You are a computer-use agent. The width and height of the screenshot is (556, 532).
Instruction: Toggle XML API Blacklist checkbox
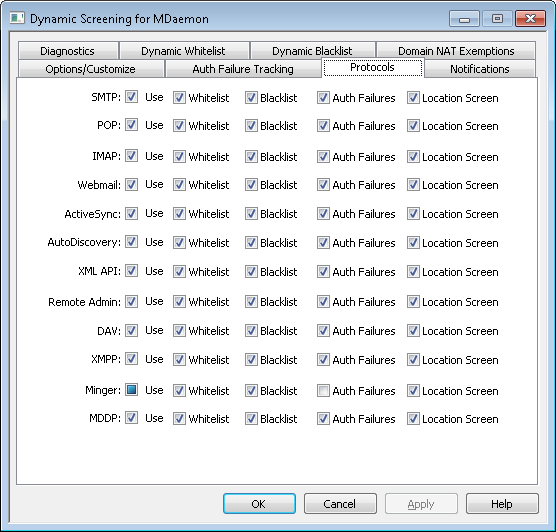(251, 272)
